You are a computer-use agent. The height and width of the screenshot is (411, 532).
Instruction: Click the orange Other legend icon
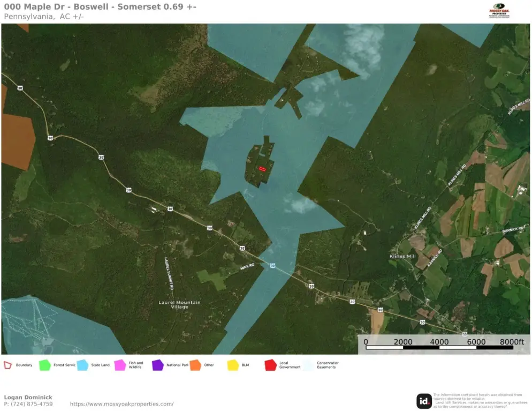[195, 365]
